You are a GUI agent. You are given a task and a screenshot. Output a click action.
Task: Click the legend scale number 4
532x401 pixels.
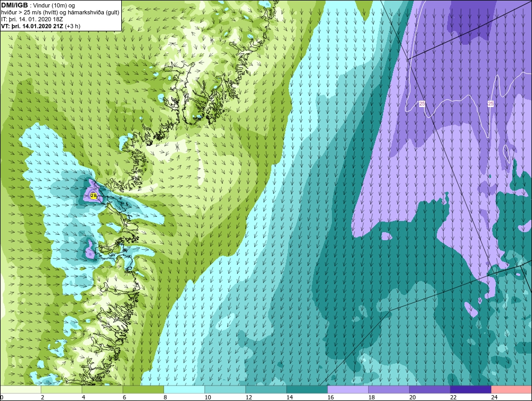click(x=84, y=397)
